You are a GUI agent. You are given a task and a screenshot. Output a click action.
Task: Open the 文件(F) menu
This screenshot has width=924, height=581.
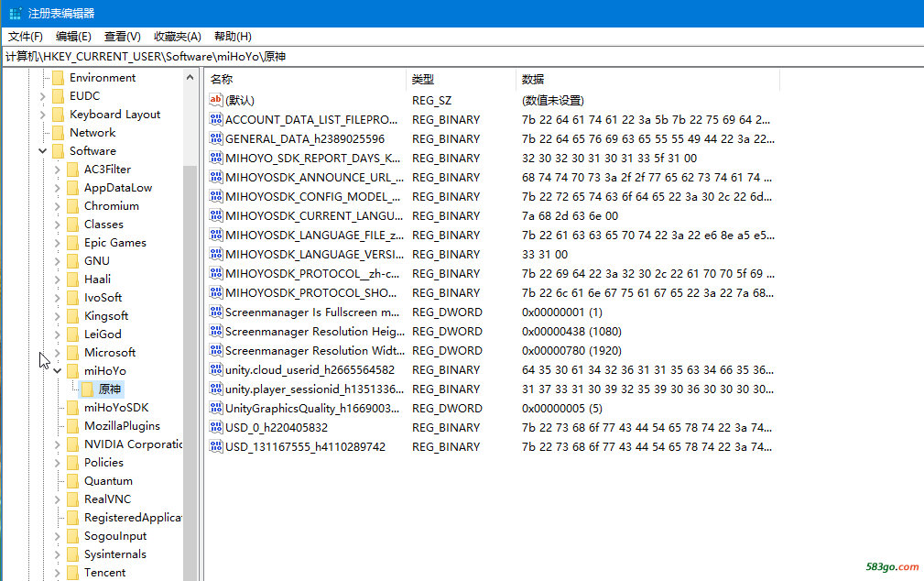click(26, 37)
